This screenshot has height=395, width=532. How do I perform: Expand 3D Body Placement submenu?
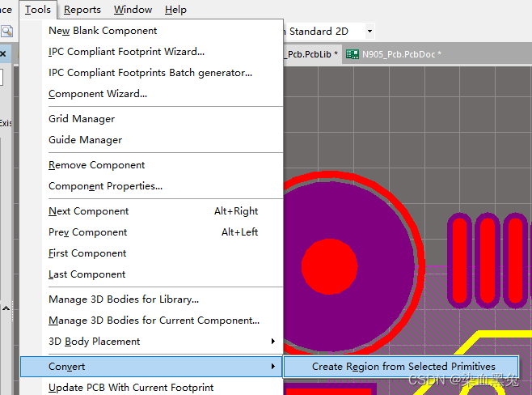click(151, 342)
